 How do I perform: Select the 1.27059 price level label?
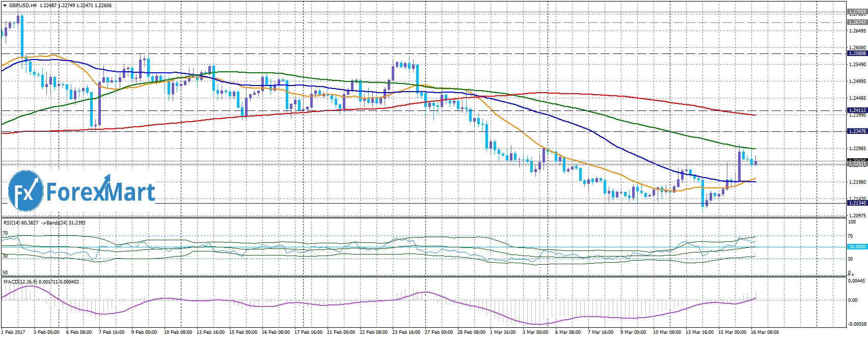pos(856,11)
